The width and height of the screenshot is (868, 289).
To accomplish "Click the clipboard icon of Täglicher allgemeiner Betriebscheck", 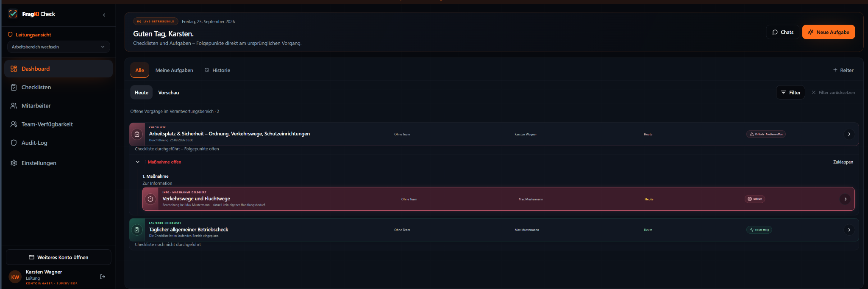I will click(137, 230).
